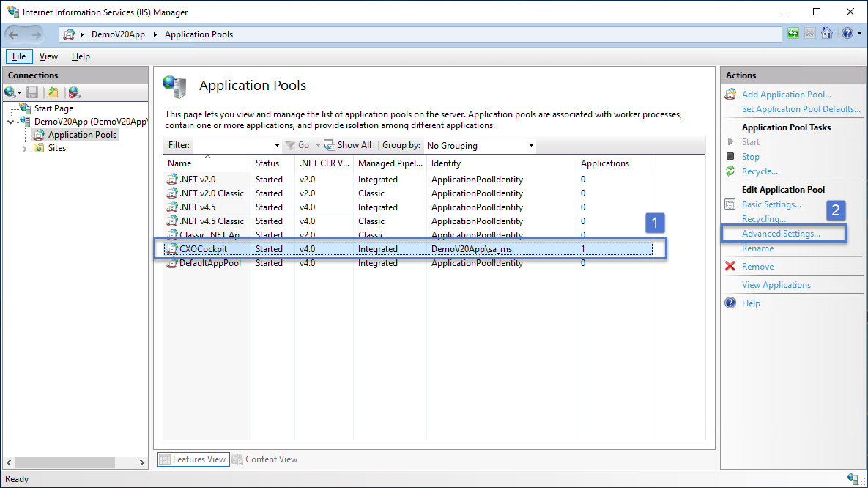The height and width of the screenshot is (488, 868).
Task: Switch to Features View tab
Action: click(x=194, y=459)
